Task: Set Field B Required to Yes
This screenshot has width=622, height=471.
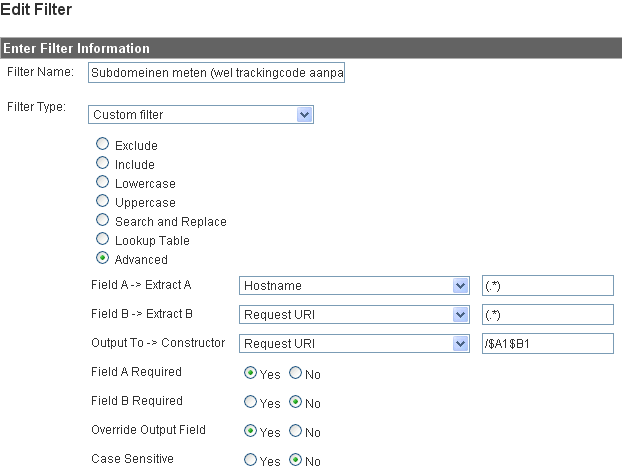Action: pyautogui.click(x=250, y=402)
